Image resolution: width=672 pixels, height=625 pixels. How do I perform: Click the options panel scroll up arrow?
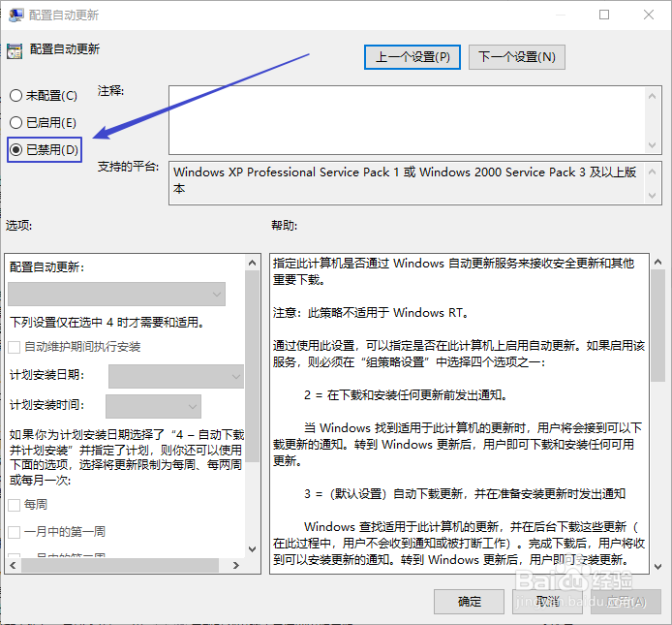point(253,263)
